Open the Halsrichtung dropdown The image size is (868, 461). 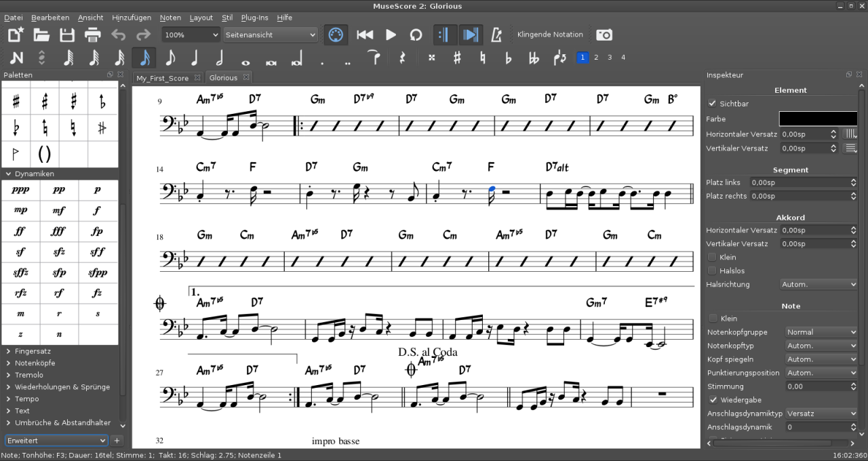[x=819, y=285]
